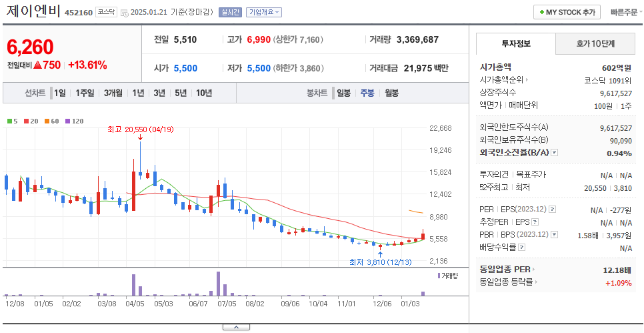Click the help icon next to PBR BPS
Image resolution: width=644 pixels, height=333 pixels.
click(555, 235)
